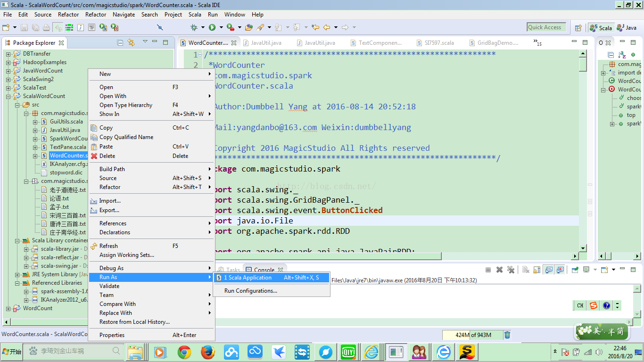The image size is (644, 362).
Task: Toggle show console on standard output change
Action: pyautogui.click(x=549, y=270)
